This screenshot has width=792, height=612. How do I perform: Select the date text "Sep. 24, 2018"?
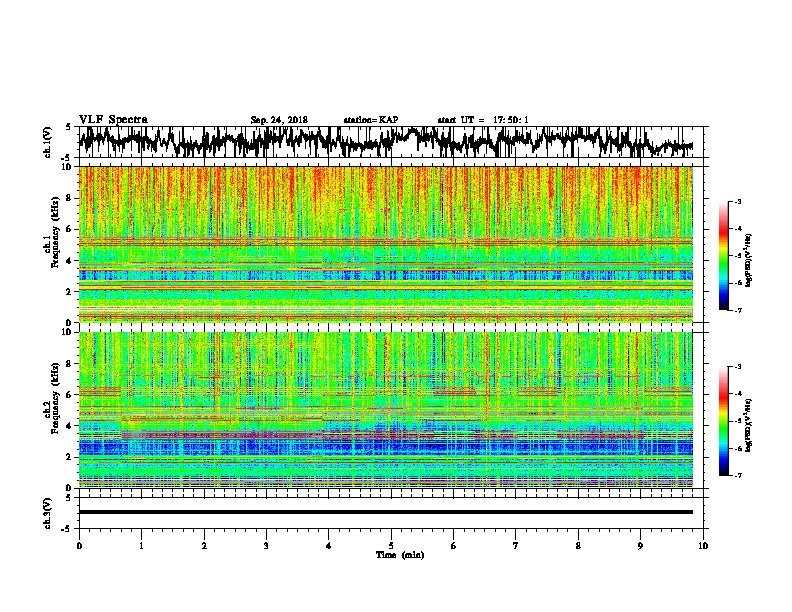click(x=279, y=120)
